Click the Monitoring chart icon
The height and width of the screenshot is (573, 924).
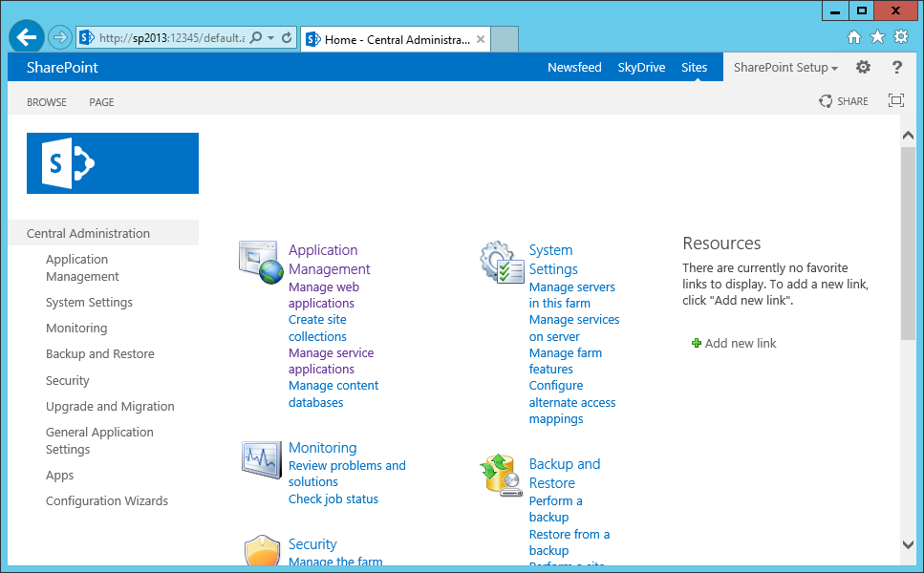pyautogui.click(x=261, y=459)
